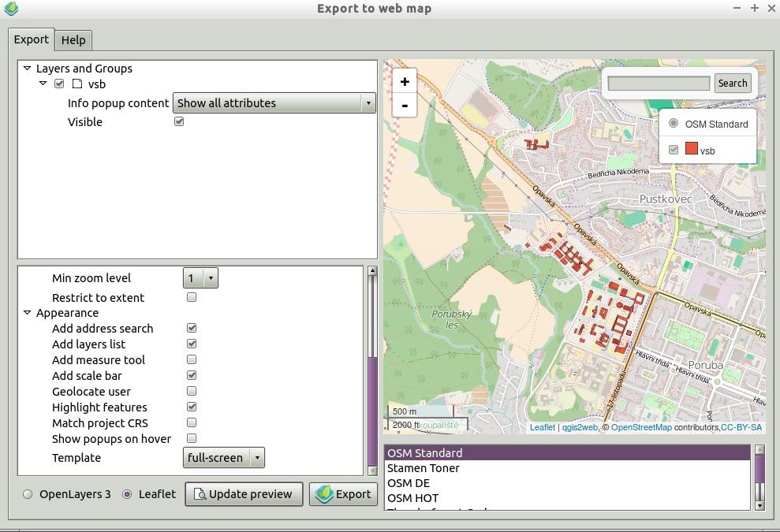
Task: Open the CC-BY-SA license link
Action: [741, 427]
